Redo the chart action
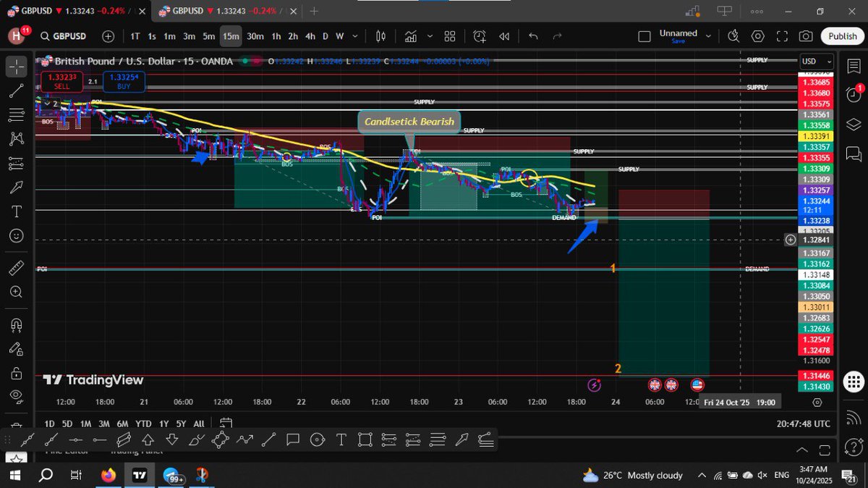868x488 pixels. coord(557,36)
